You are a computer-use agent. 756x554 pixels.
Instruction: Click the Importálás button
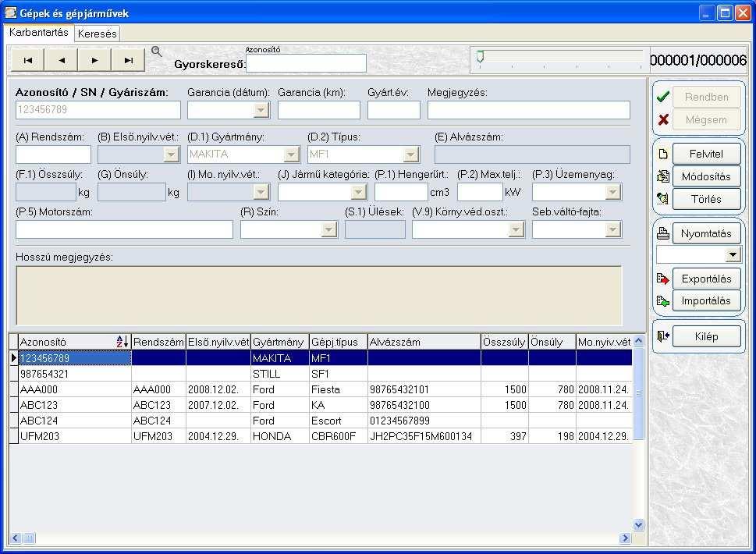pos(706,301)
